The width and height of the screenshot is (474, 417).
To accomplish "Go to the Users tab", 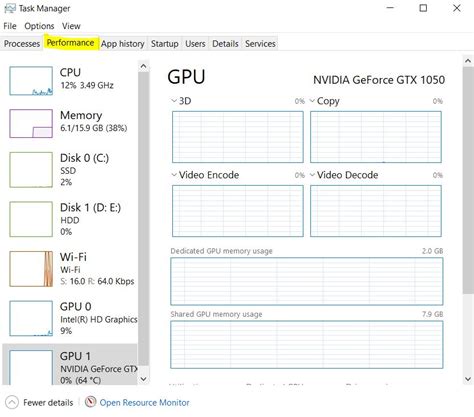I will pyautogui.click(x=195, y=44).
